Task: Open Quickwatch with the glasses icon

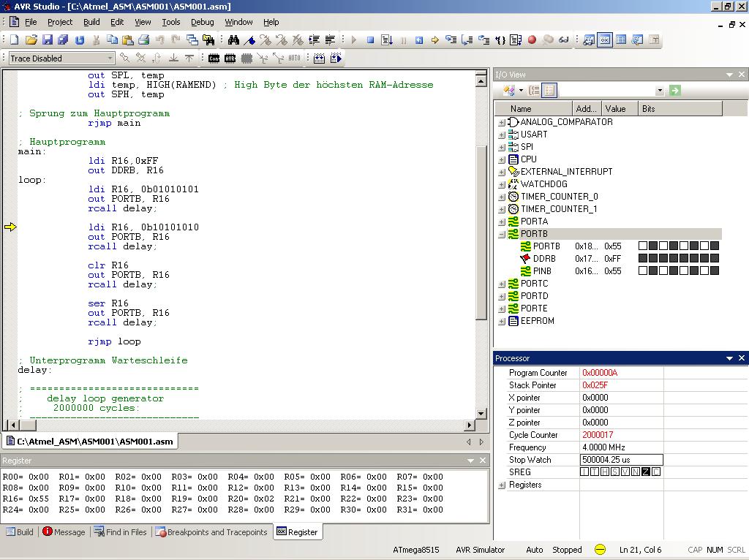Action: (564, 40)
